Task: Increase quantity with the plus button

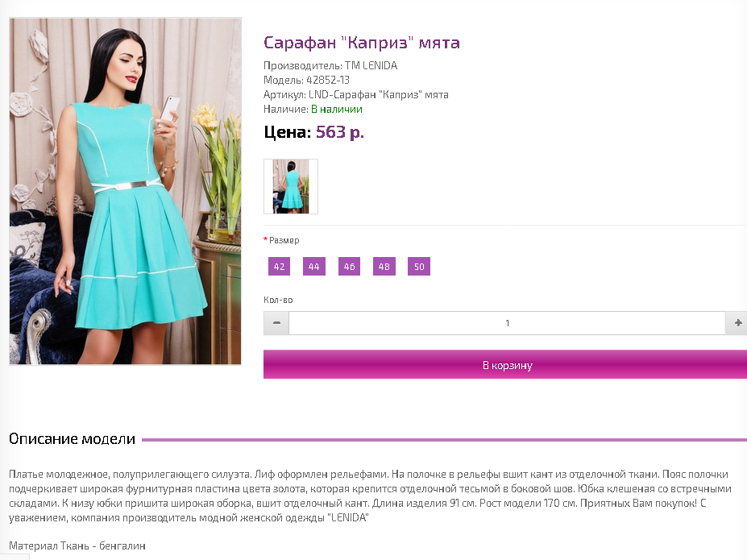Action: pos(737,323)
